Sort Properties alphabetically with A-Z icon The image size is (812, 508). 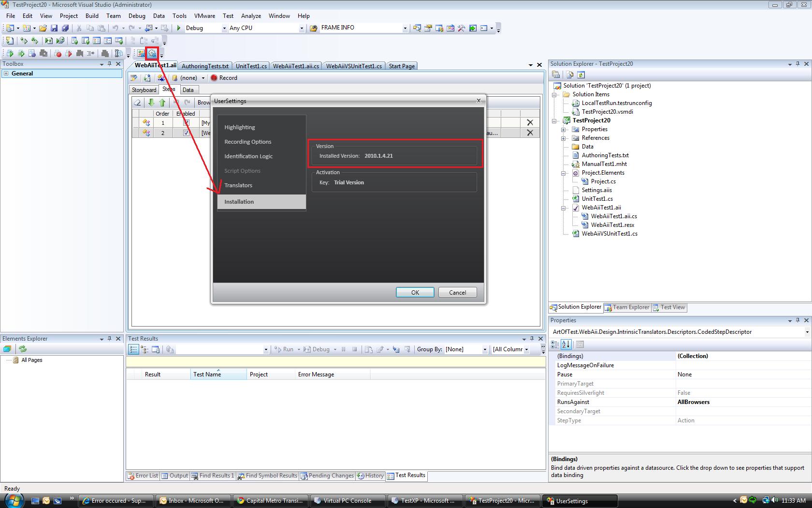click(x=566, y=344)
